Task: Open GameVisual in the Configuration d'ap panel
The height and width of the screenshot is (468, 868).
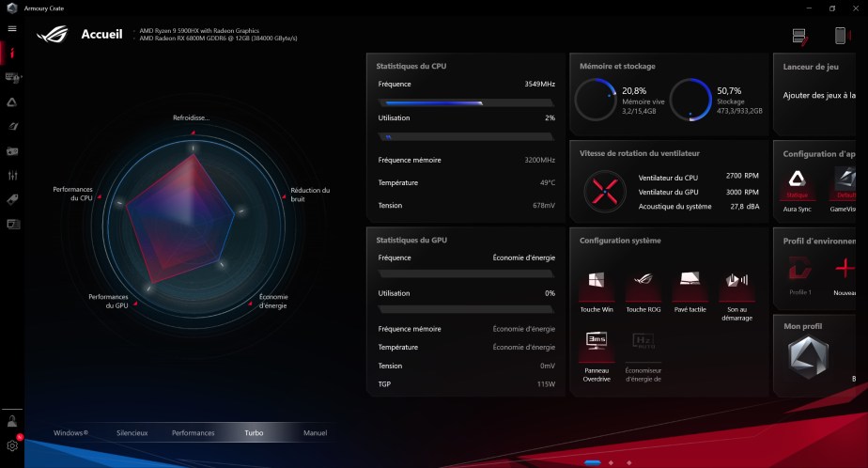Action: [x=843, y=190]
